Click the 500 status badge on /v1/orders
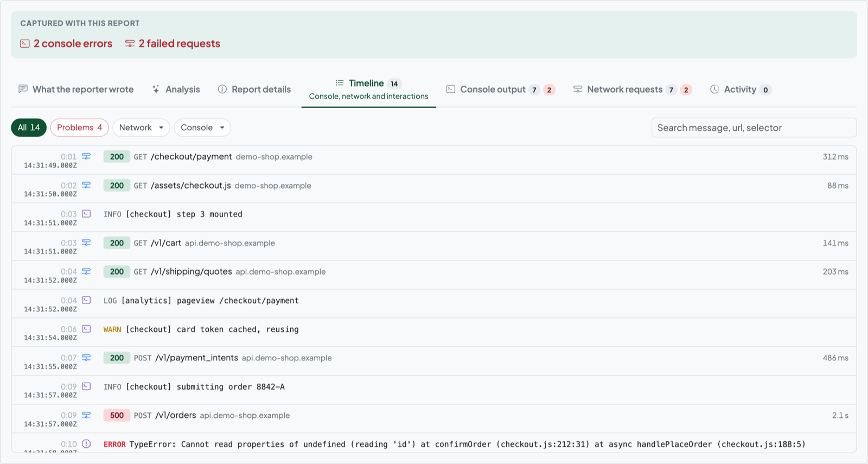This screenshot has width=868, height=464. coord(117,416)
